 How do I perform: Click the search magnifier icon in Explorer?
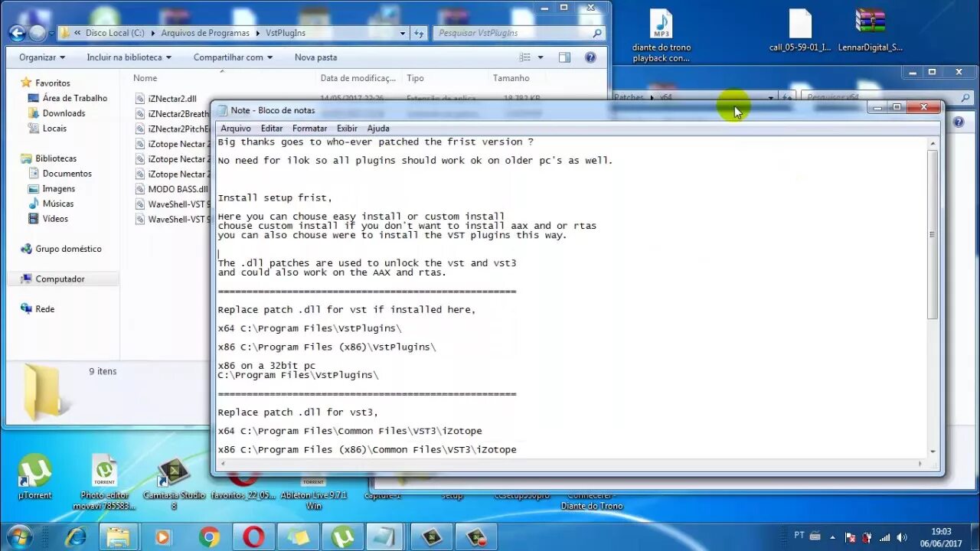(597, 33)
